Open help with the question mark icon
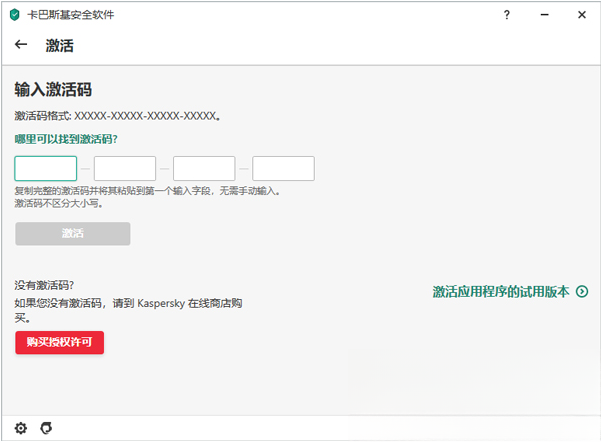 507,15
